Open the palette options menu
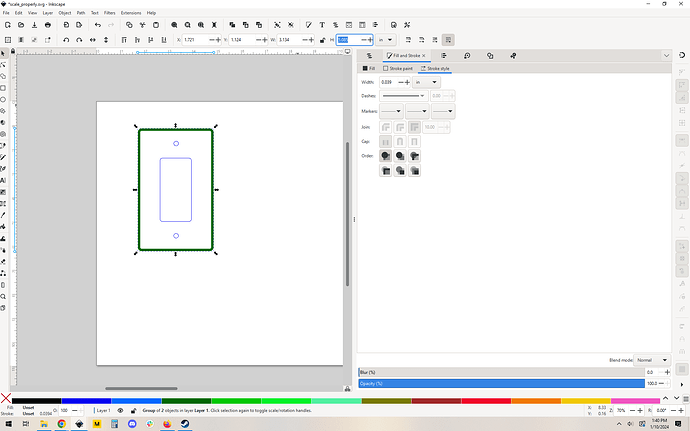The image size is (690, 431). click(x=686, y=399)
